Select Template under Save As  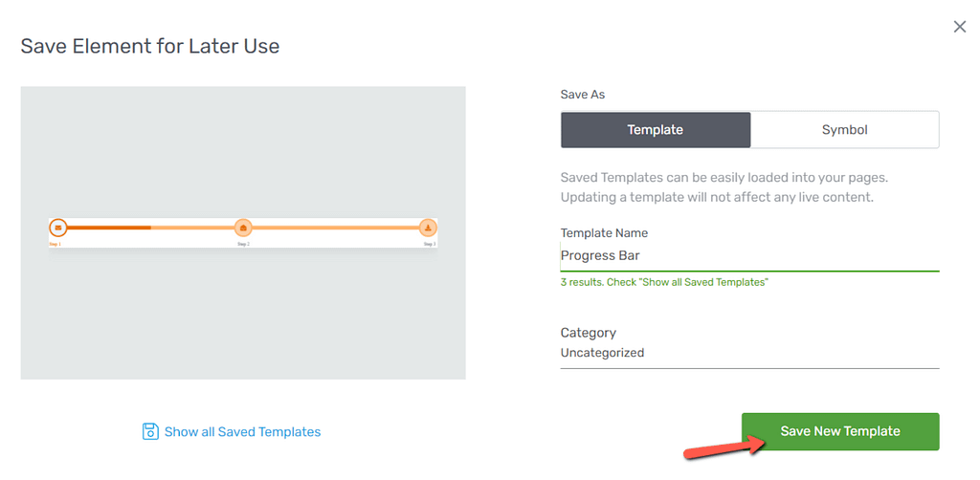pyautogui.click(x=656, y=130)
